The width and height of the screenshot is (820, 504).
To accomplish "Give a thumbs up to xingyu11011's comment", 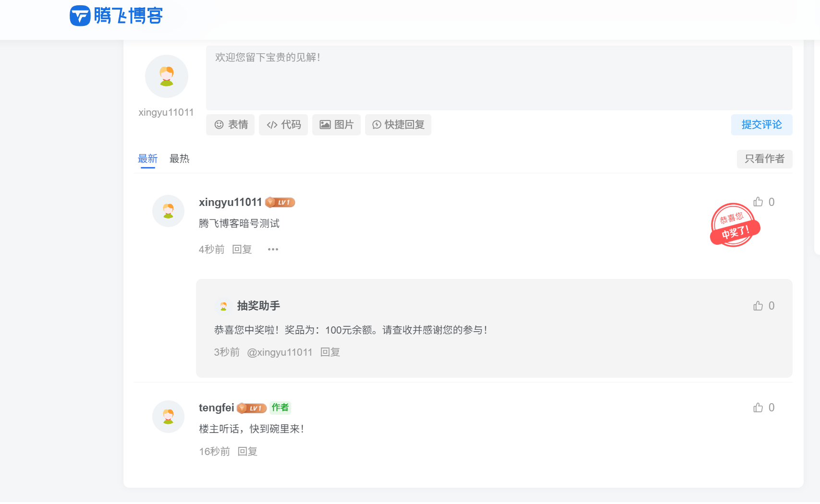I will tap(759, 202).
